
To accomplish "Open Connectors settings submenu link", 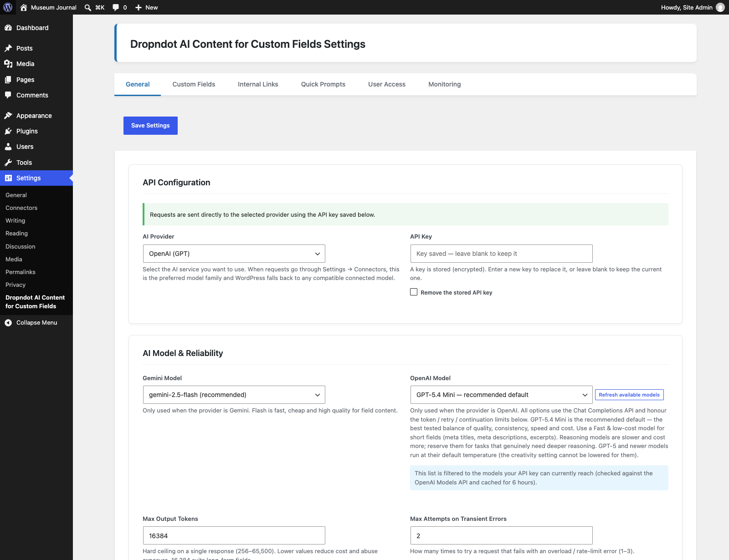I will [x=21, y=208].
